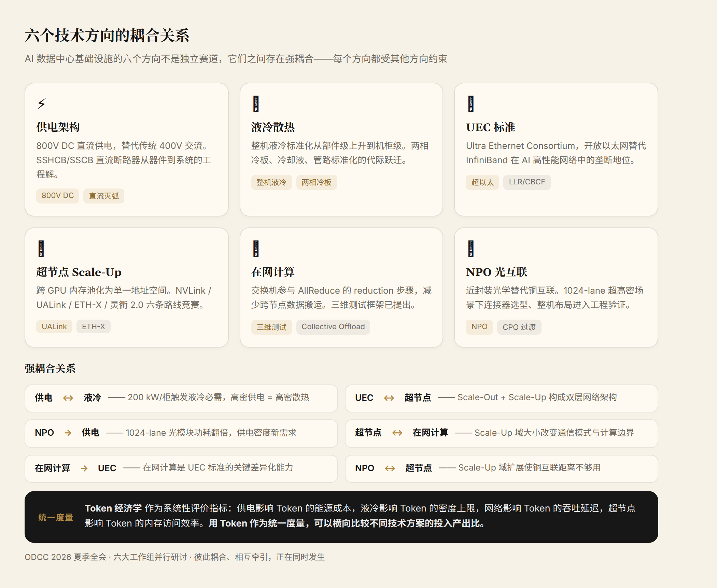This screenshot has width=717, height=588.
Task: Click the arrow between NPO and 供电
Action: (68, 433)
